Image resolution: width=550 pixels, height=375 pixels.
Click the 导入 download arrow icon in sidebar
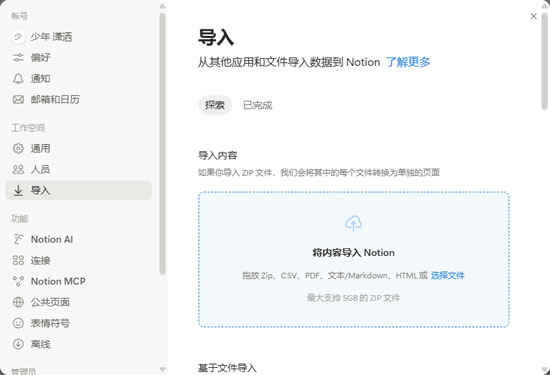18,190
